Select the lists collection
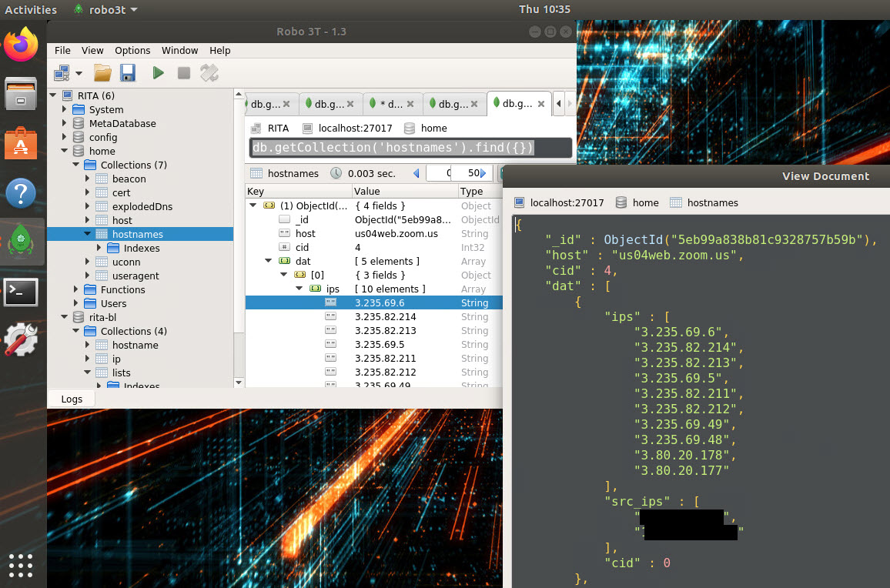This screenshot has height=588, width=890. (x=121, y=373)
